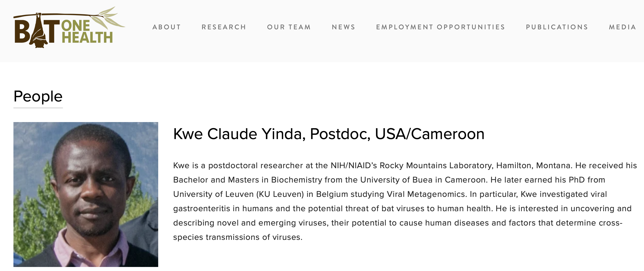The height and width of the screenshot is (271, 644).
Task: Click Kwe Claude Yinda's profile photo
Action: (x=86, y=194)
